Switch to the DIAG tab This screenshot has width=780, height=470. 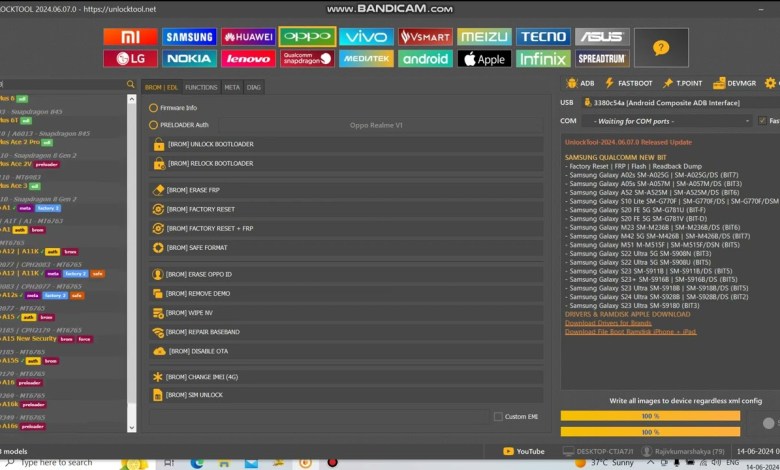(254, 87)
